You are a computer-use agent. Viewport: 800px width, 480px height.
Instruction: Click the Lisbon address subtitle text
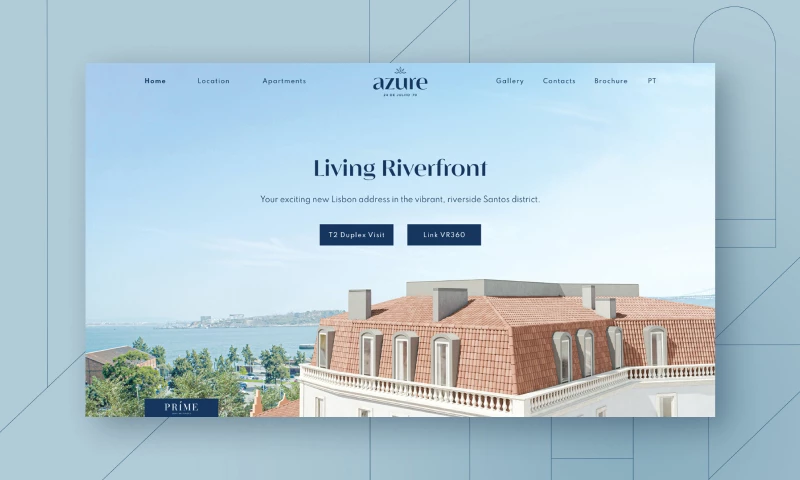point(400,199)
